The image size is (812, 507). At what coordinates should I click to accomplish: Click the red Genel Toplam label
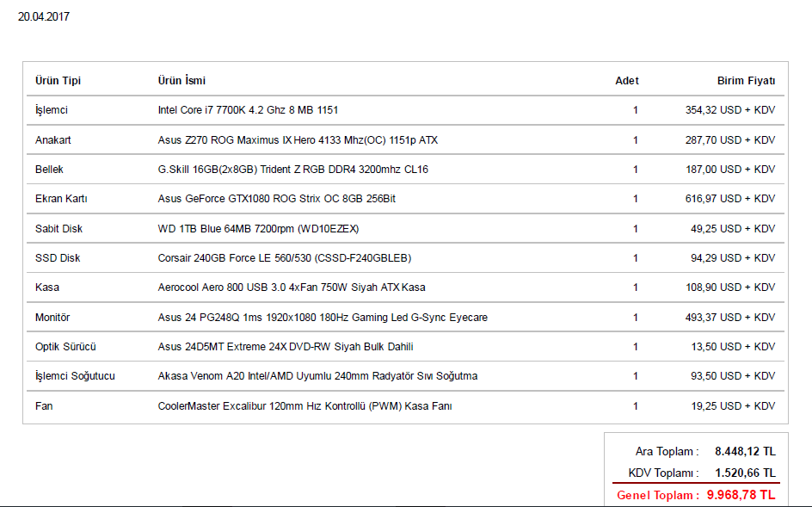coord(658,495)
